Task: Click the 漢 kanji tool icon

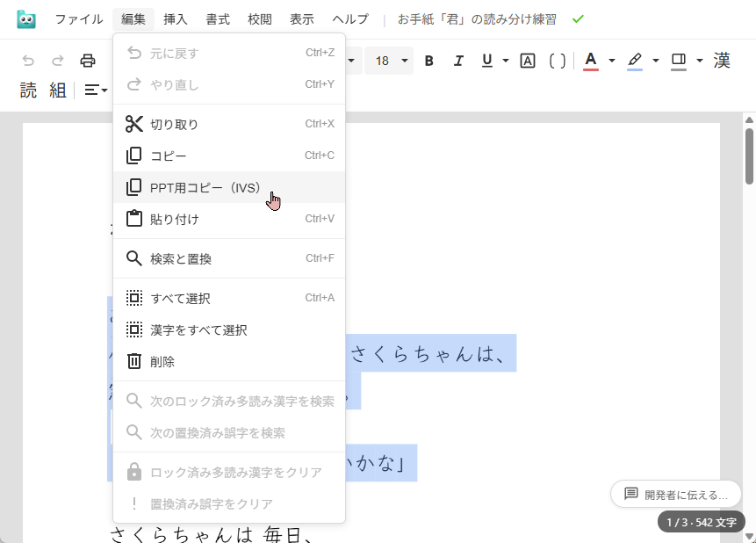Action: coord(722,61)
